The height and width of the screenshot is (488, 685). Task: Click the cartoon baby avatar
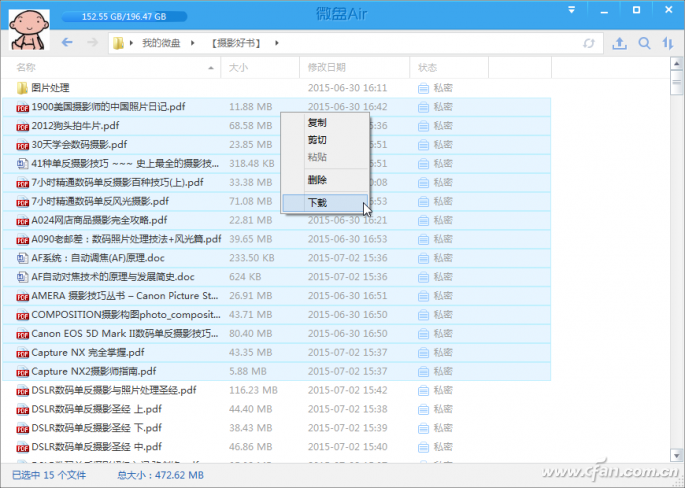click(29, 29)
